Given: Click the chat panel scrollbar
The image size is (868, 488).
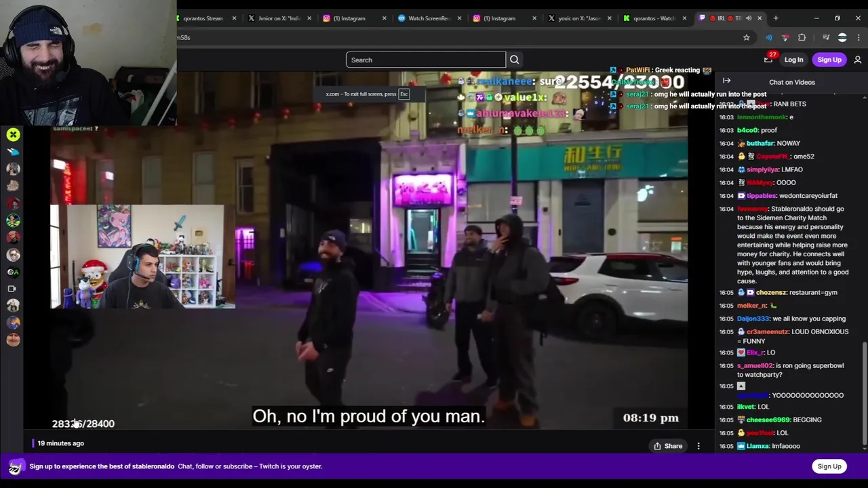Looking at the screenshot, I should point(864,393).
